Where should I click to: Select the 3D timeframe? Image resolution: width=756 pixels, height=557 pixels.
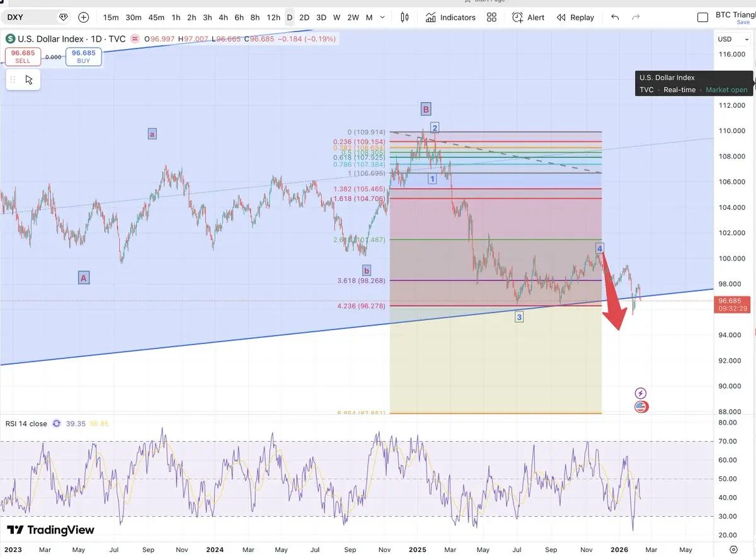(321, 17)
